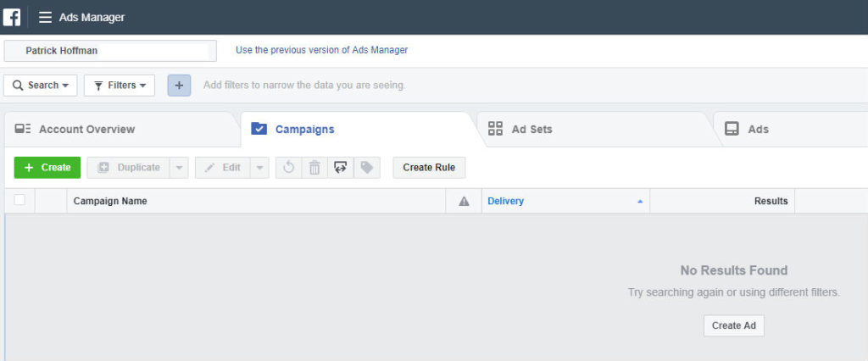Click the plus icon to add a filter
The height and width of the screenshot is (361, 868).
click(x=180, y=86)
